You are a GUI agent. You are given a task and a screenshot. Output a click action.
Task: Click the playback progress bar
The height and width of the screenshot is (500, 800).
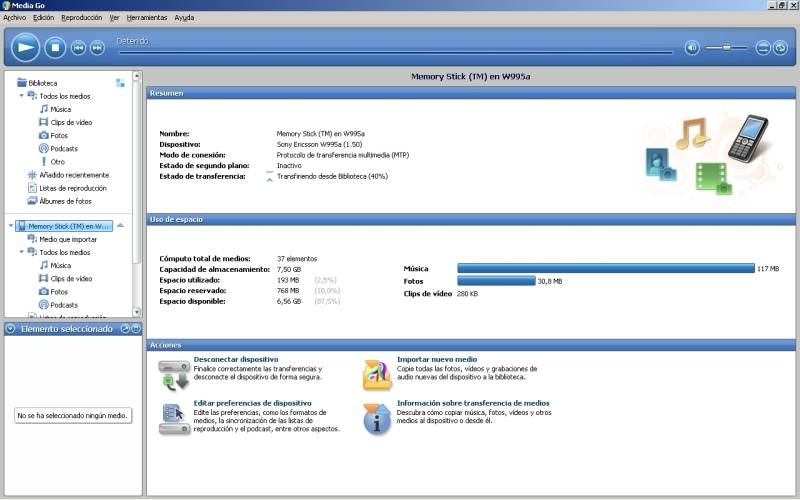point(395,52)
